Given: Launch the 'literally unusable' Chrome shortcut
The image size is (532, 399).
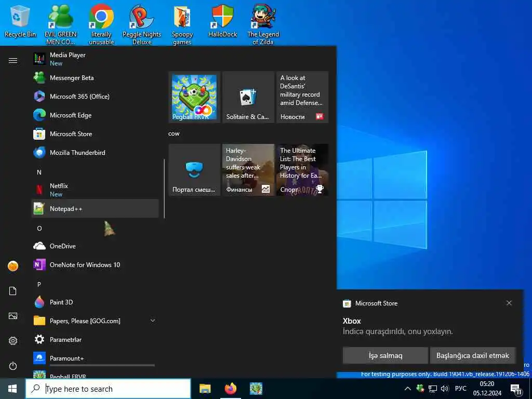Looking at the screenshot, I should (x=101, y=24).
